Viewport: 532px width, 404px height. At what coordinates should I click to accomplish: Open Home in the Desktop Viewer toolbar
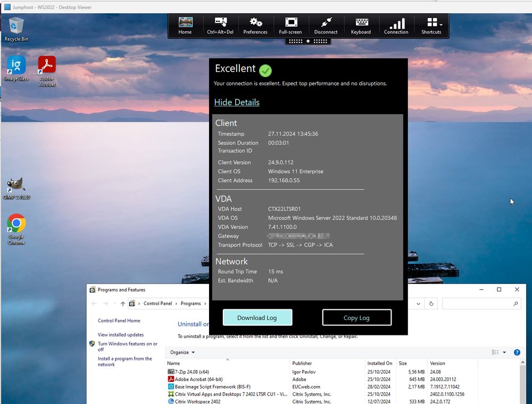coord(185,26)
